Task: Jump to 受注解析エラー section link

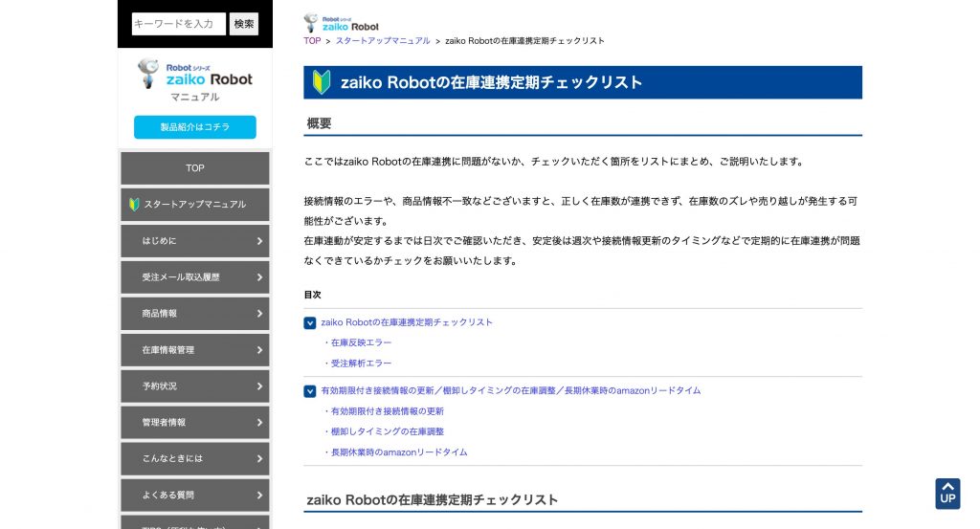Action: click(361, 363)
